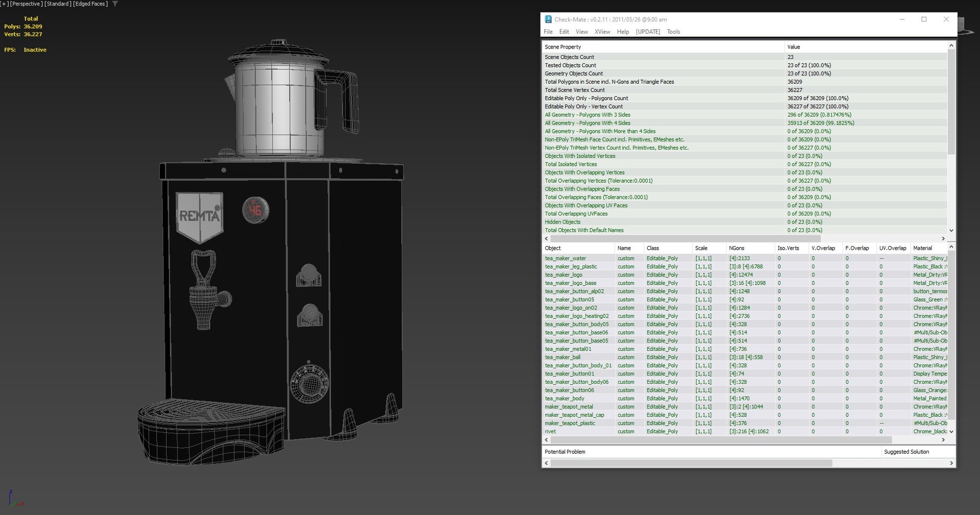
Task: Open the Perspective viewport label menu
Action: coord(27,4)
